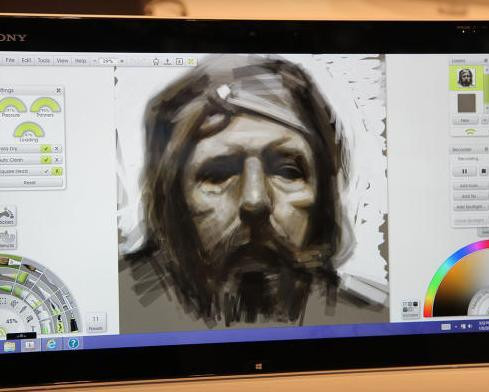
Task: Open the color Samples pod
Action: pos(410,310)
